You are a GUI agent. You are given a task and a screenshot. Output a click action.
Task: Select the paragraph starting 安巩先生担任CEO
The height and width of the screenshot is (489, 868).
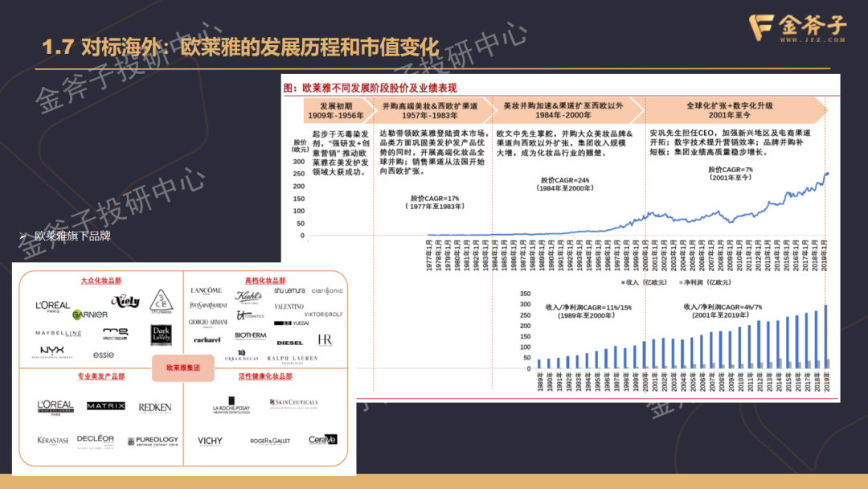730,142
